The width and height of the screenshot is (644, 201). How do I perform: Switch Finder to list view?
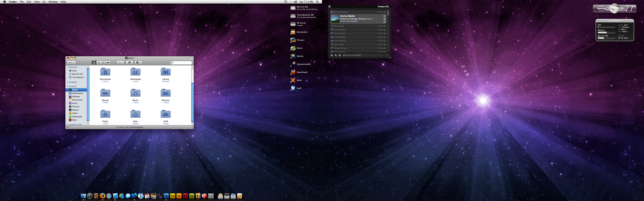coord(99,63)
